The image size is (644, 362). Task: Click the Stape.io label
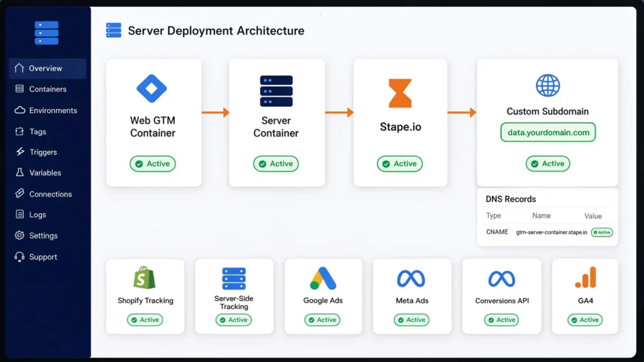[401, 127]
